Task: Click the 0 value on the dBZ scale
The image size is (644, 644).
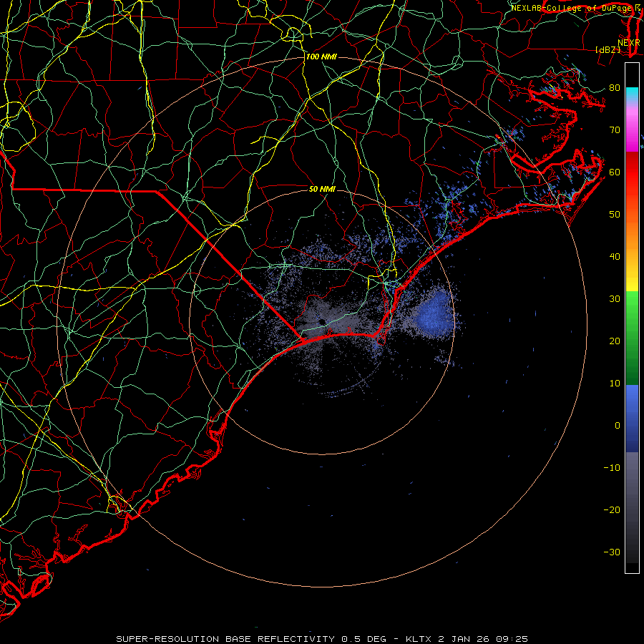Action: point(618,426)
